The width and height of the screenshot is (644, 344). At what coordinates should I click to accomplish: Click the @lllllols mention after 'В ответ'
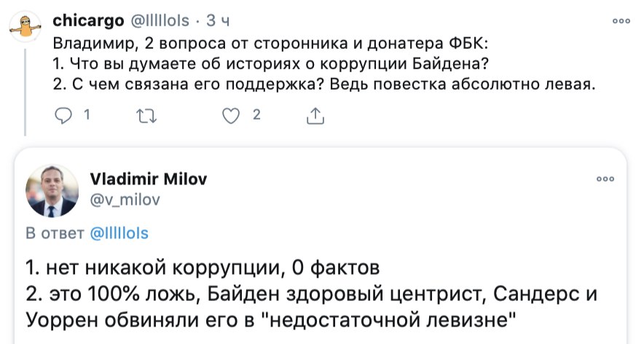(119, 233)
